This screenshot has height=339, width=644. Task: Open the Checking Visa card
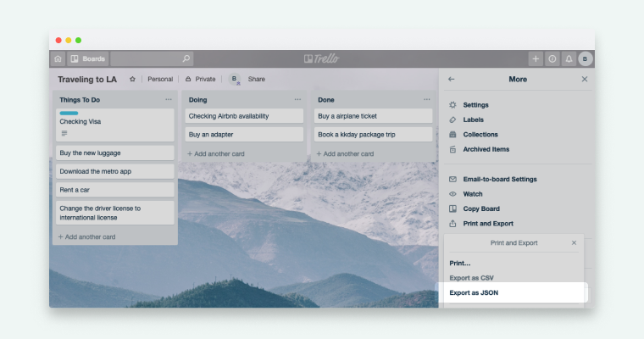(115, 125)
